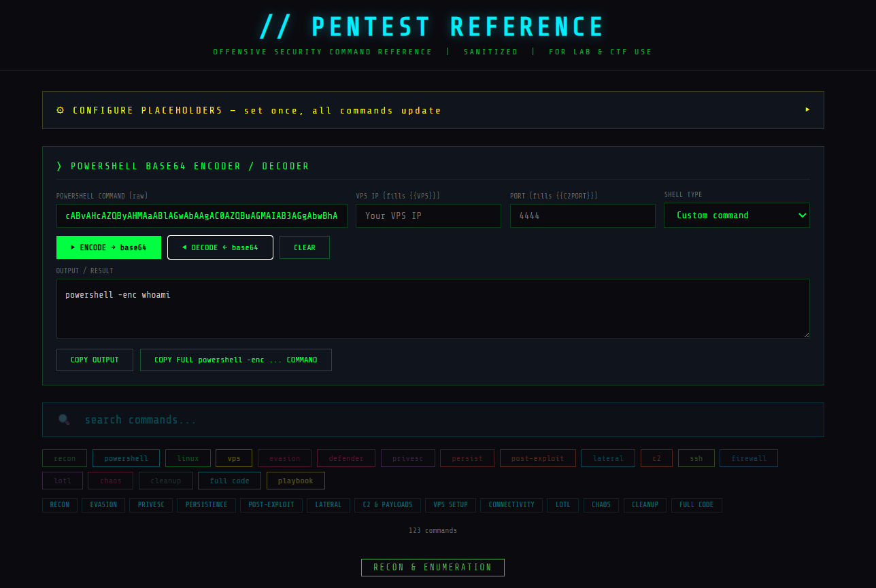Jump to CLEANUP section
This screenshot has height=588, width=876.
645,505
